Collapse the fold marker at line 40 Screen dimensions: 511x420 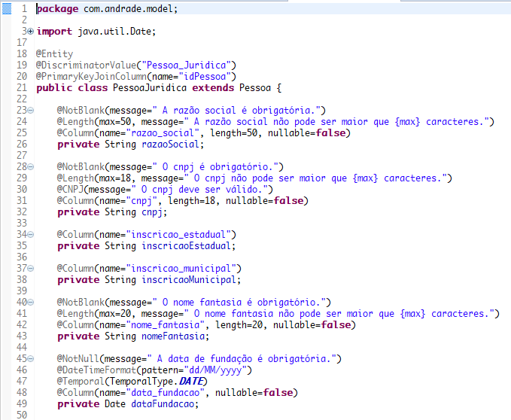pos(30,303)
